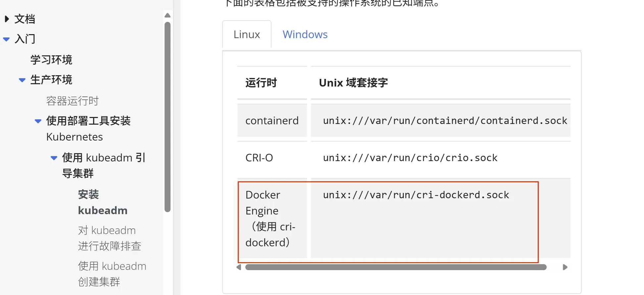The image size is (644, 295).
Task: Collapse the 入门 section arrow
Action: click(6, 39)
